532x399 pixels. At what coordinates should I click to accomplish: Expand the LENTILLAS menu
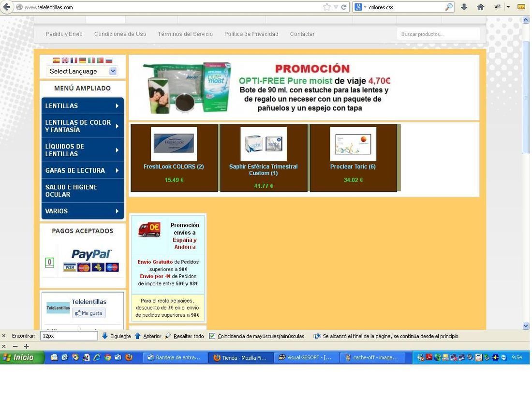82,106
